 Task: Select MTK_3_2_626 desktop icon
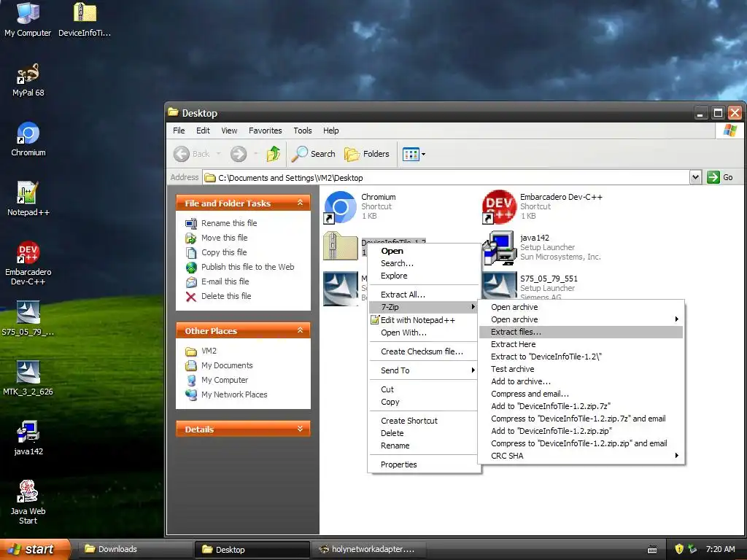28,378
